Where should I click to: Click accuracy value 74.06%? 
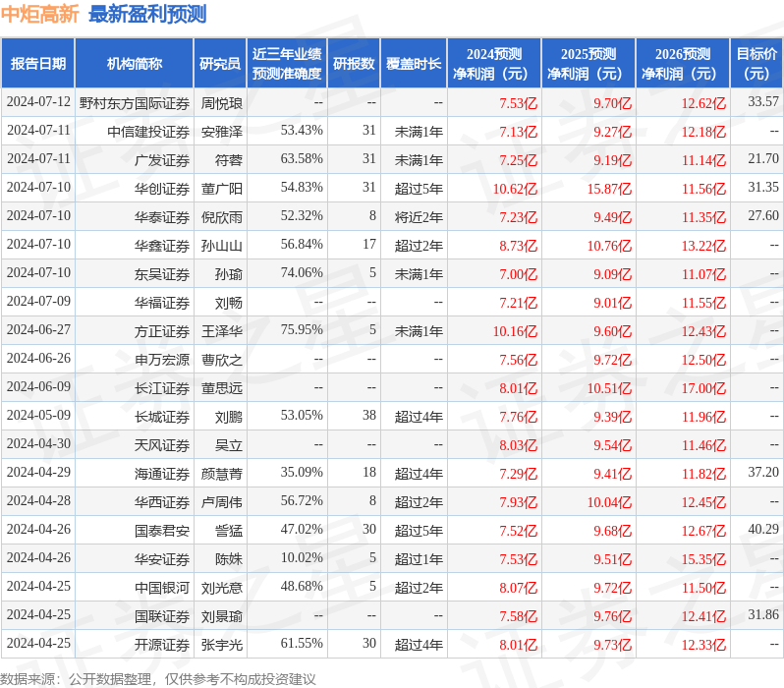point(302,273)
